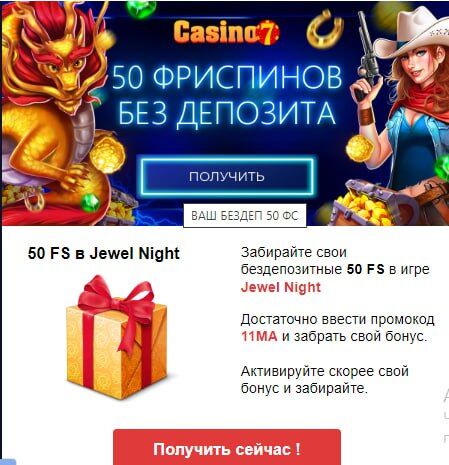Open the ВАШ БЕЗДЕП 50 ФС label

(245, 216)
